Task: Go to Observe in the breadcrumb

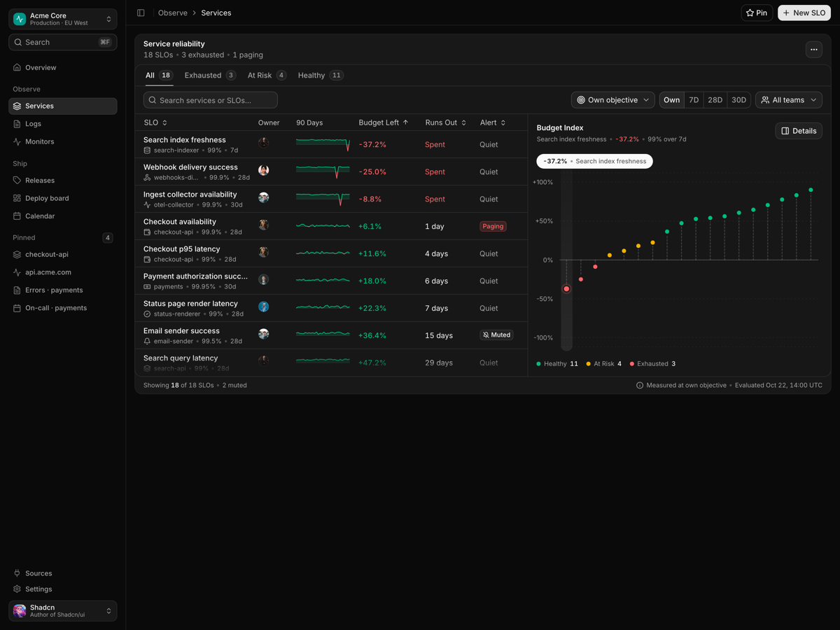Action: click(x=173, y=13)
